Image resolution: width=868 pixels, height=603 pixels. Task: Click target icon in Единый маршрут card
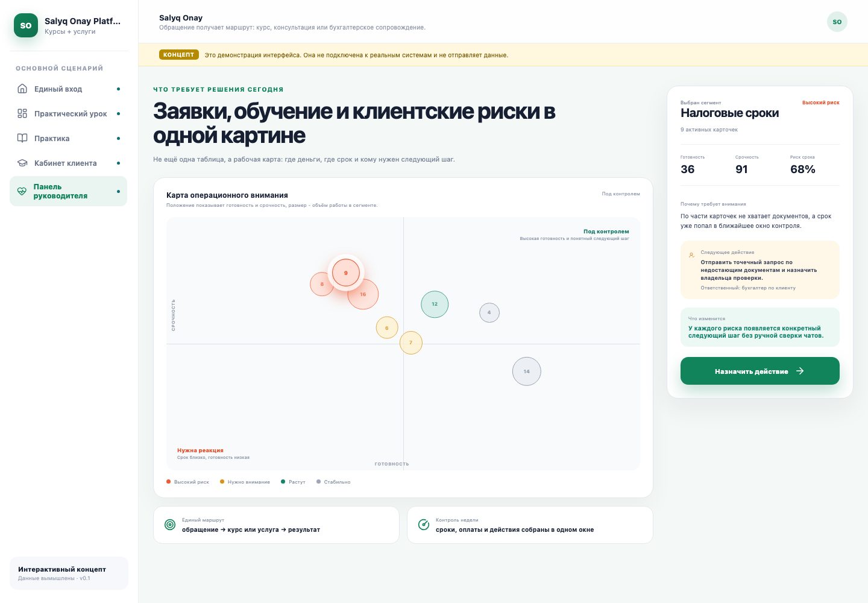point(170,525)
